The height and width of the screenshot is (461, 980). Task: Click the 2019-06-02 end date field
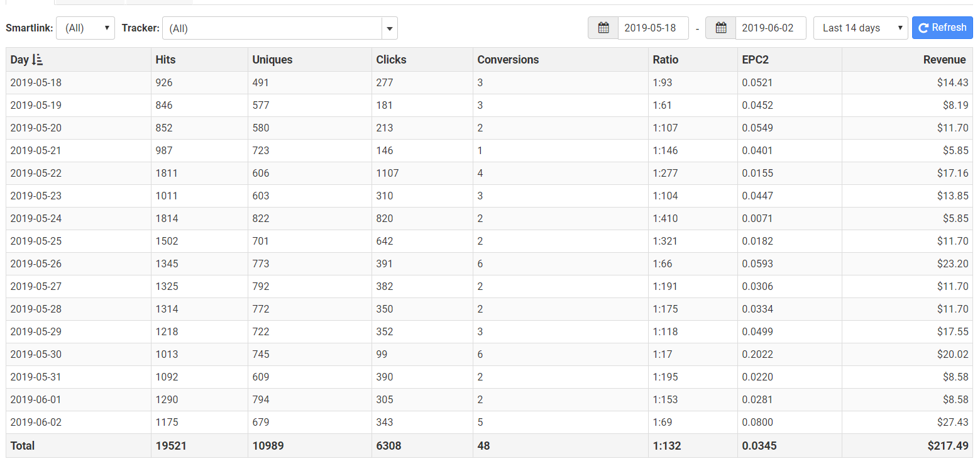770,28
